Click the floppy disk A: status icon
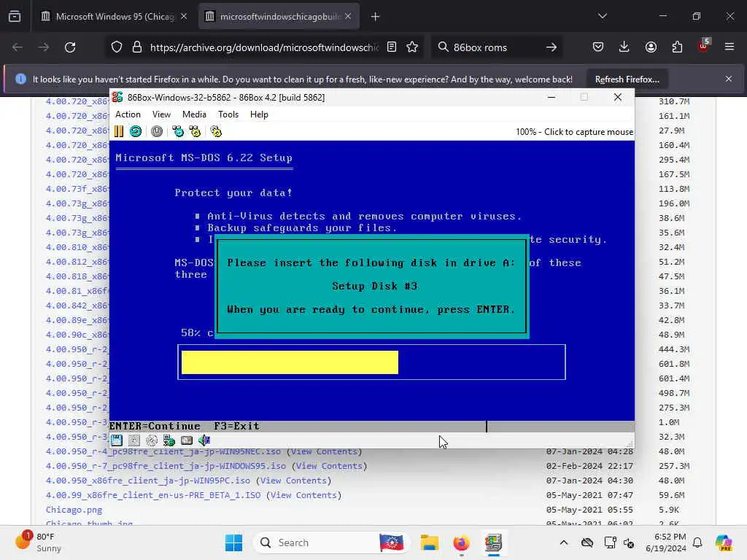The height and width of the screenshot is (560, 747). [x=117, y=440]
